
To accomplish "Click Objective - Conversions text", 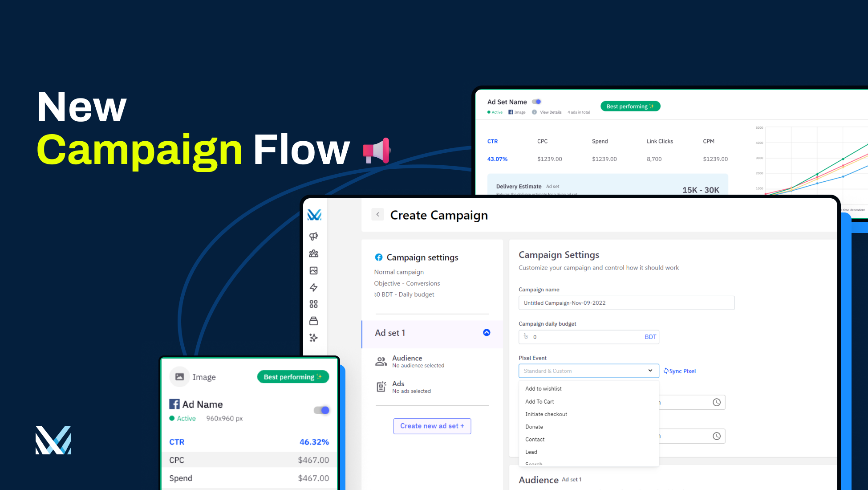I will [407, 283].
